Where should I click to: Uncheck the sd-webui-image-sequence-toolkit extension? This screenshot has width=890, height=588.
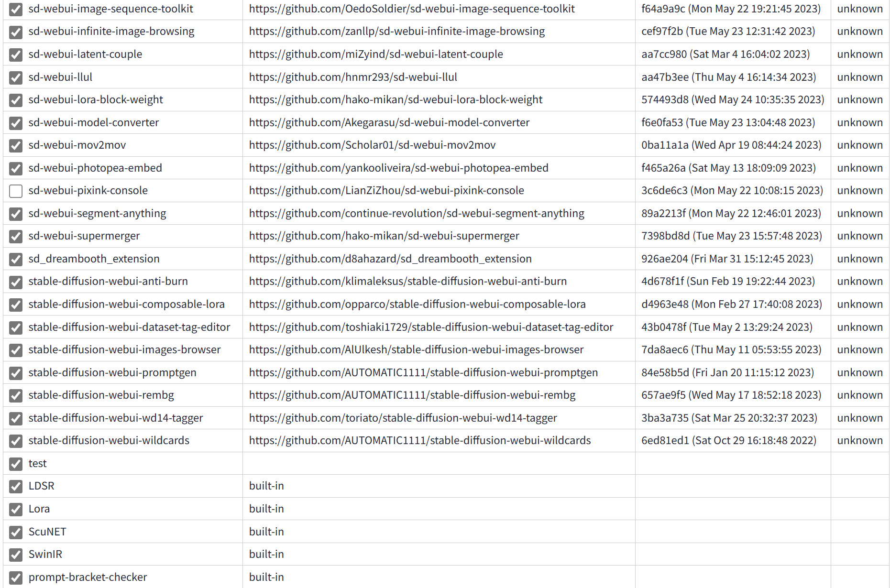[16, 9]
